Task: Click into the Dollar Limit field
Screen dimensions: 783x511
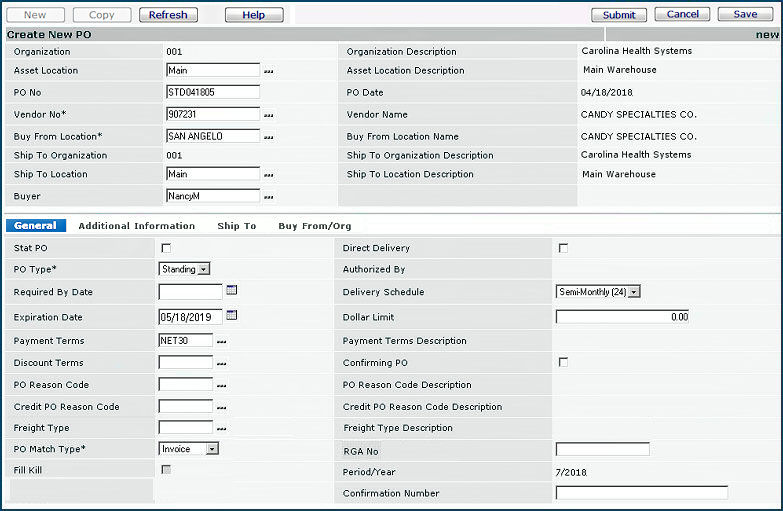Action: [x=622, y=317]
